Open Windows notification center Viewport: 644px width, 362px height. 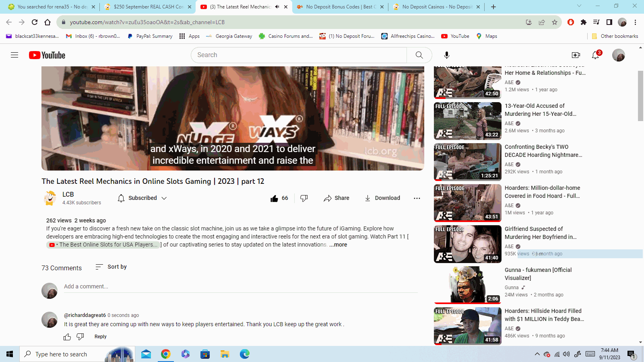point(631,354)
